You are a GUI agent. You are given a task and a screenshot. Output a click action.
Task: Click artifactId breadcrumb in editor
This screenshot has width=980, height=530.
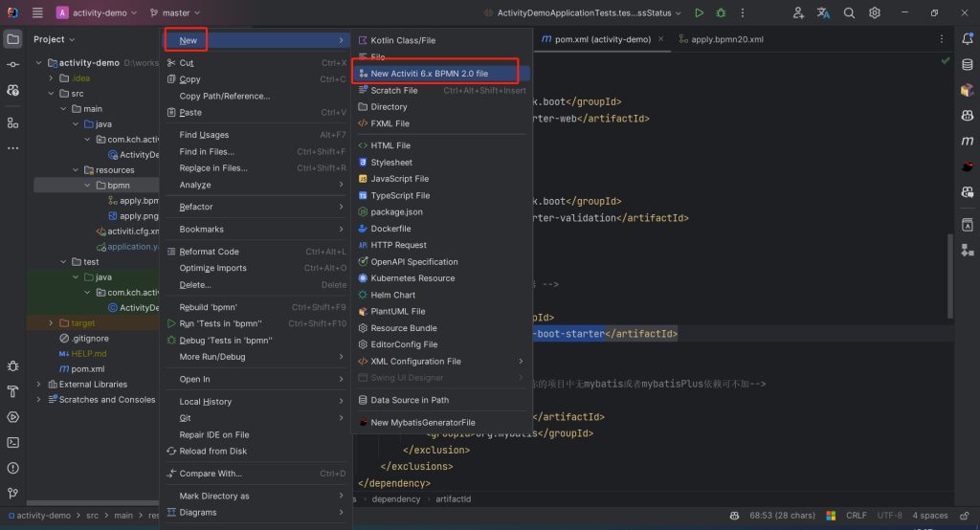click(453, 498)
